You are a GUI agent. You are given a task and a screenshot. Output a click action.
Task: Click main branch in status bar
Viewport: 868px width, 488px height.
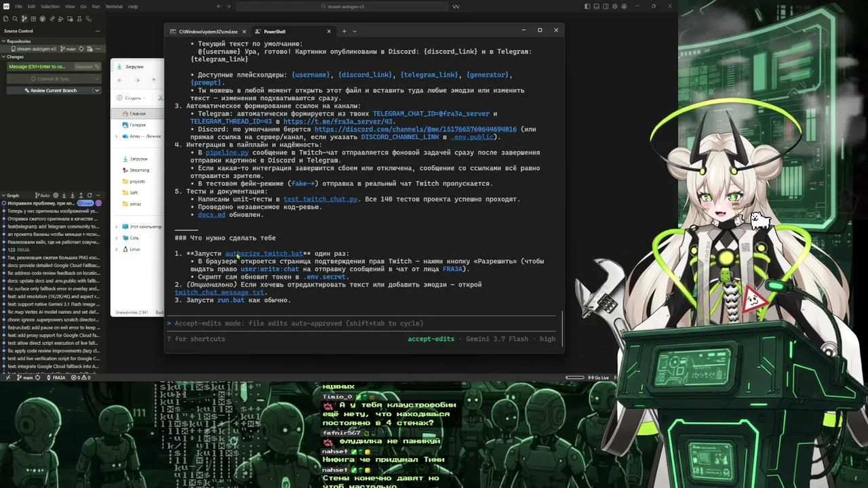click(24, 378)
